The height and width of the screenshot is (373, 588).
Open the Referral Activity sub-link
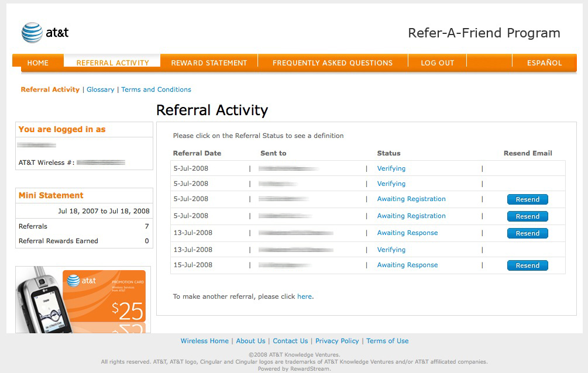coord(50,89)
